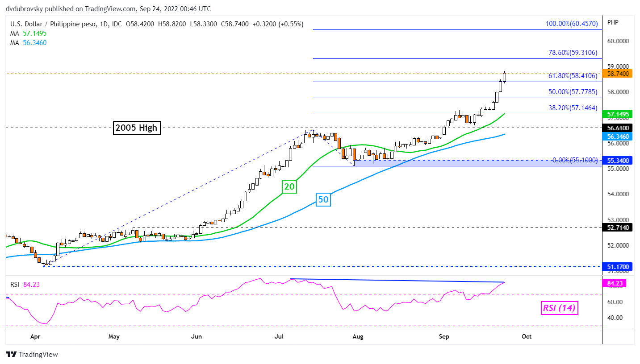
Task: Click the blue 55.3400 price tag
Action: click(618, 160)
